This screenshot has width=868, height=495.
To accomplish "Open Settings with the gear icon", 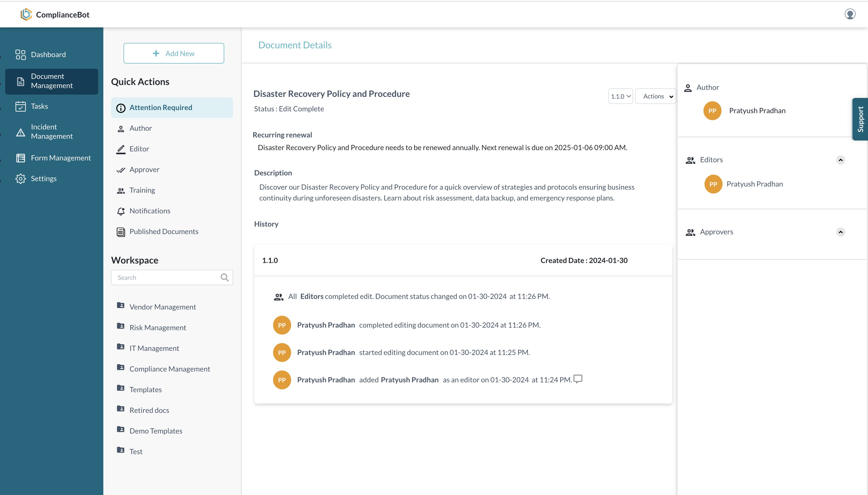I will [x=21, y=179].
